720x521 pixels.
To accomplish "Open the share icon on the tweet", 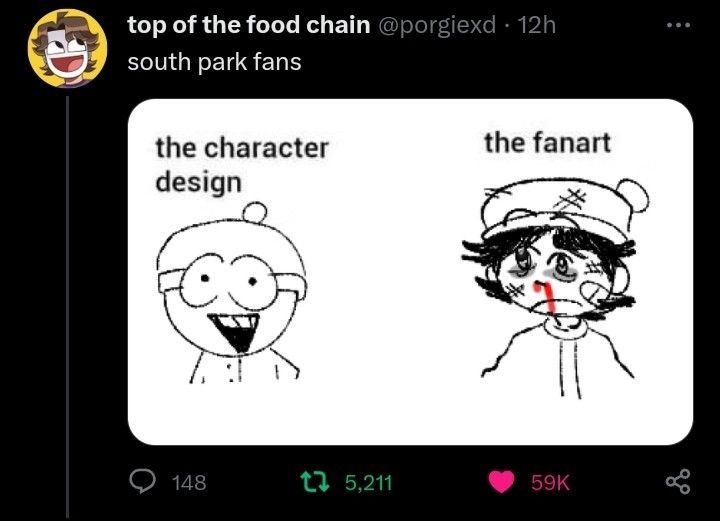I will coord(678,481).
